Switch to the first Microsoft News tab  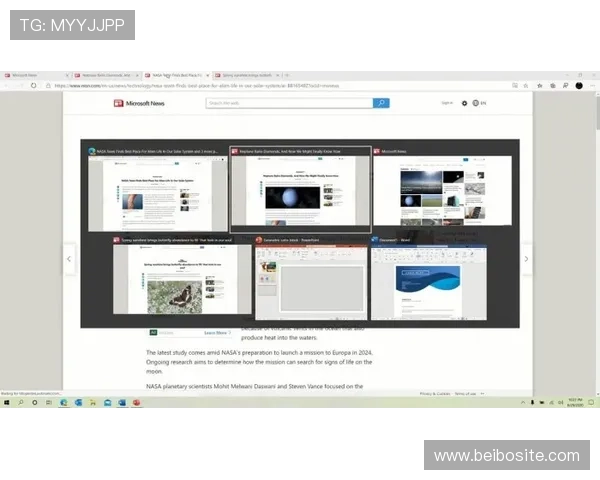(x=30, y=75)
